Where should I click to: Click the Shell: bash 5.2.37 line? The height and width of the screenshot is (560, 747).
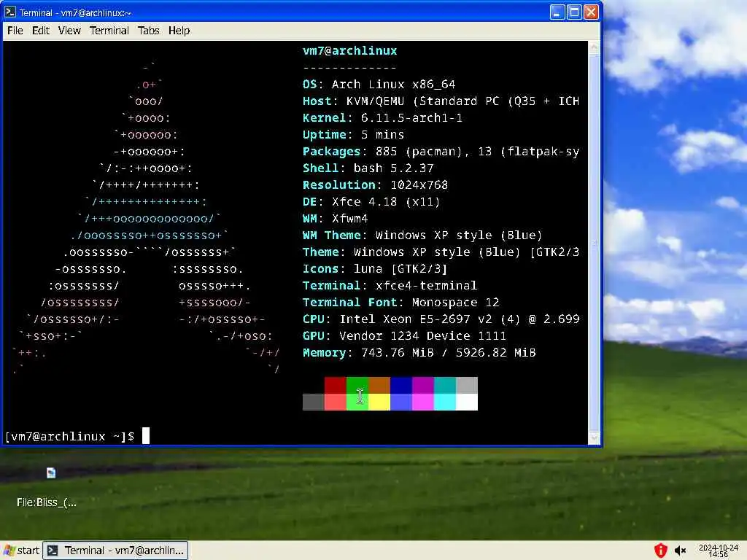[368, 168]
